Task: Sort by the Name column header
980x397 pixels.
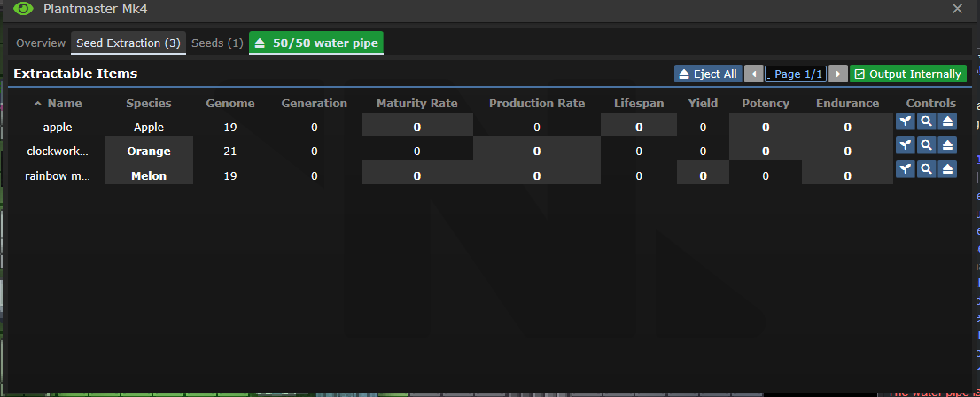Action: [58, 103]
